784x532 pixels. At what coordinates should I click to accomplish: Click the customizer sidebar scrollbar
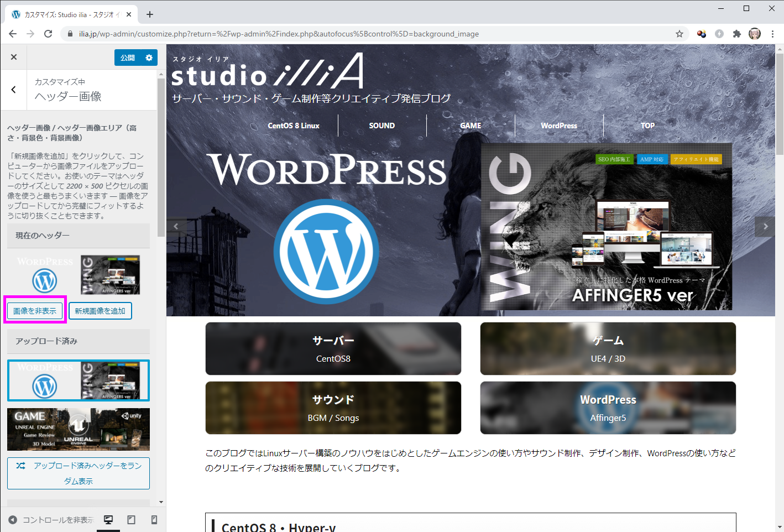click(x=161, y=158)
